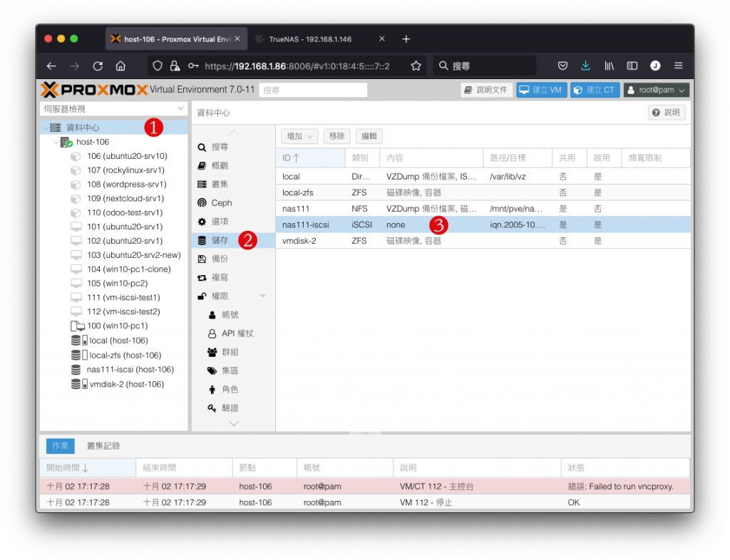Screen dimensions: 730x560
Task: Open the 儲存 storage menu item
Action: tap(233, 240)
